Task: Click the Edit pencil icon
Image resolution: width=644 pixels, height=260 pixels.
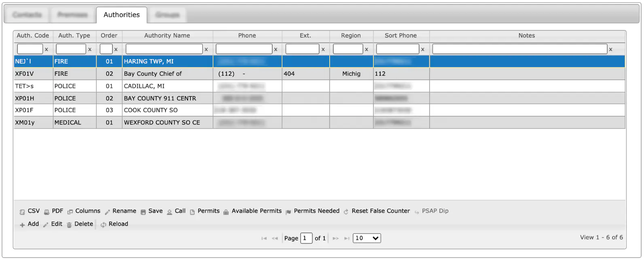Action: pos(46,225)
